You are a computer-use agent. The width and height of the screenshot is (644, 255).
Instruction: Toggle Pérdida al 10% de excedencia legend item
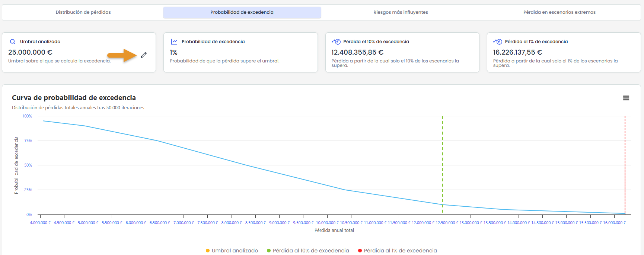tap(308, 251)
